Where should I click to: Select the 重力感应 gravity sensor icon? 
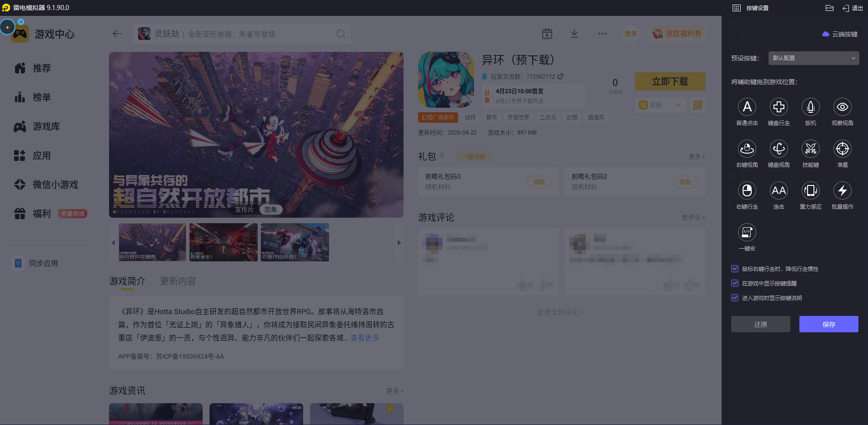[810, 190]
